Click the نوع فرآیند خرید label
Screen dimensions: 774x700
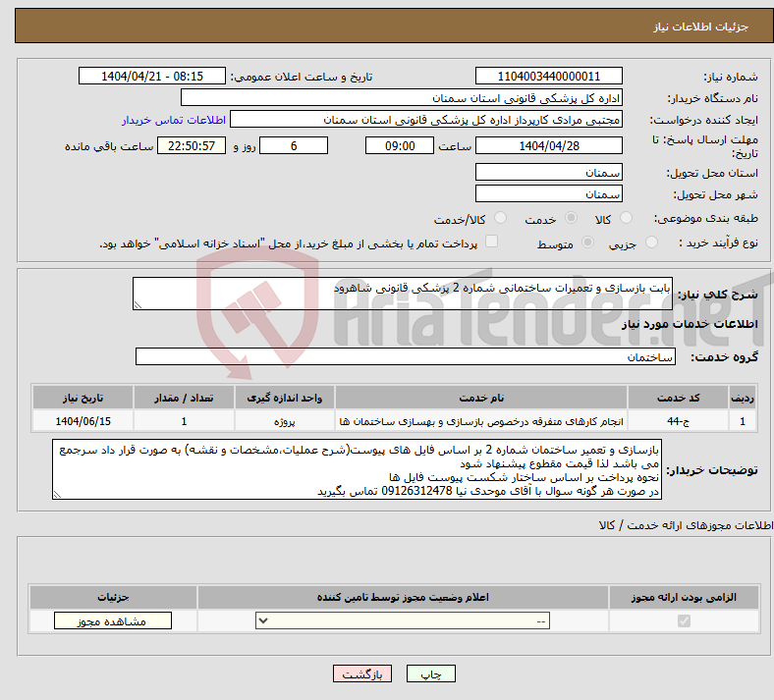pyautogui.click(x=718, y=242)
